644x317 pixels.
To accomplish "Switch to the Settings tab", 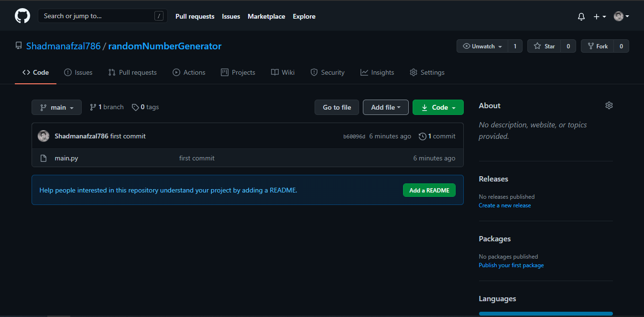I will (427, 72).
